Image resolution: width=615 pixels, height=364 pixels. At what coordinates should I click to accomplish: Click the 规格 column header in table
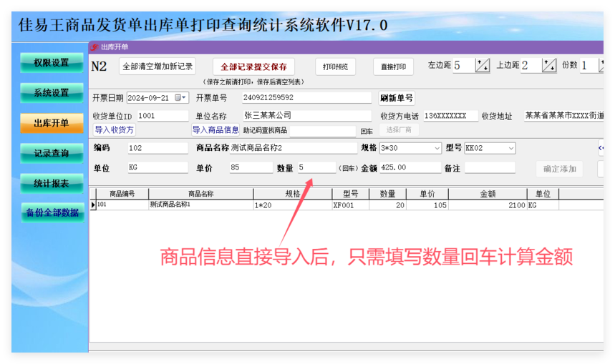tap(293, 194)
